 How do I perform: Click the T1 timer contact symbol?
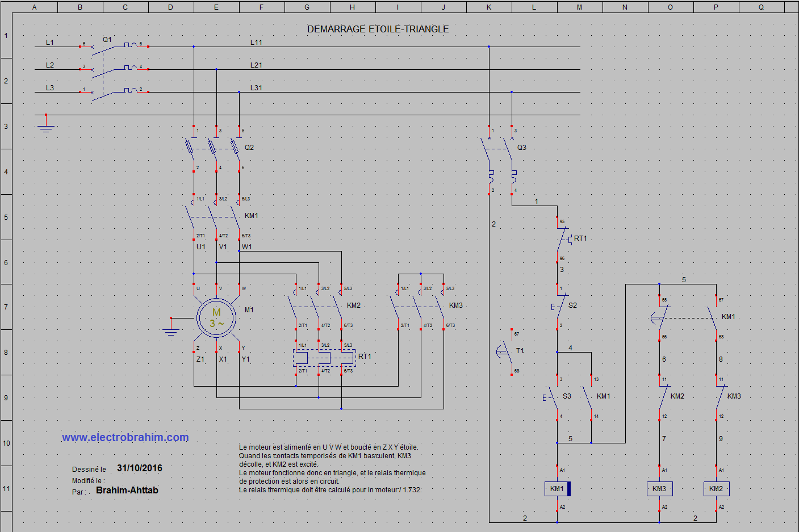507,352
